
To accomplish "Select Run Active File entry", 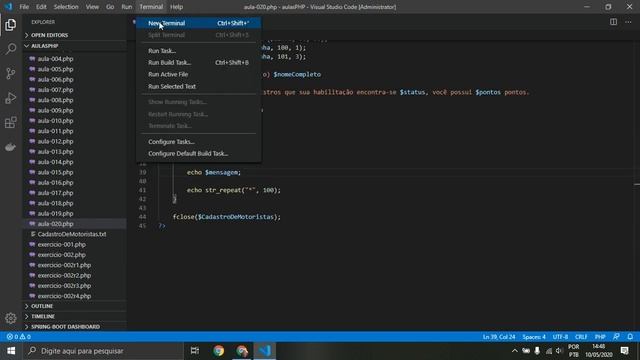I will [198, 74].
